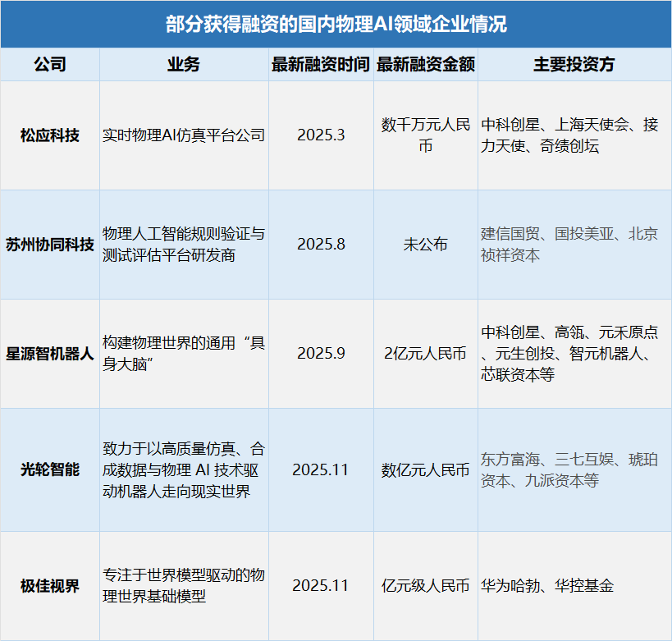The height and width of the screenshot is (641, 672).
Task: Click the 松应科技 company cell
Action: [50, 135]
